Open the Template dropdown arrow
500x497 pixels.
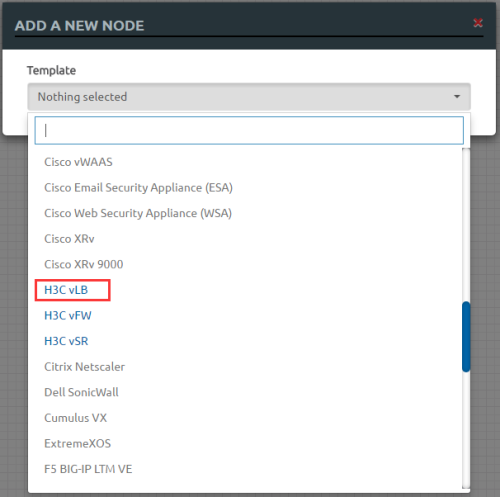coord(457,97)
